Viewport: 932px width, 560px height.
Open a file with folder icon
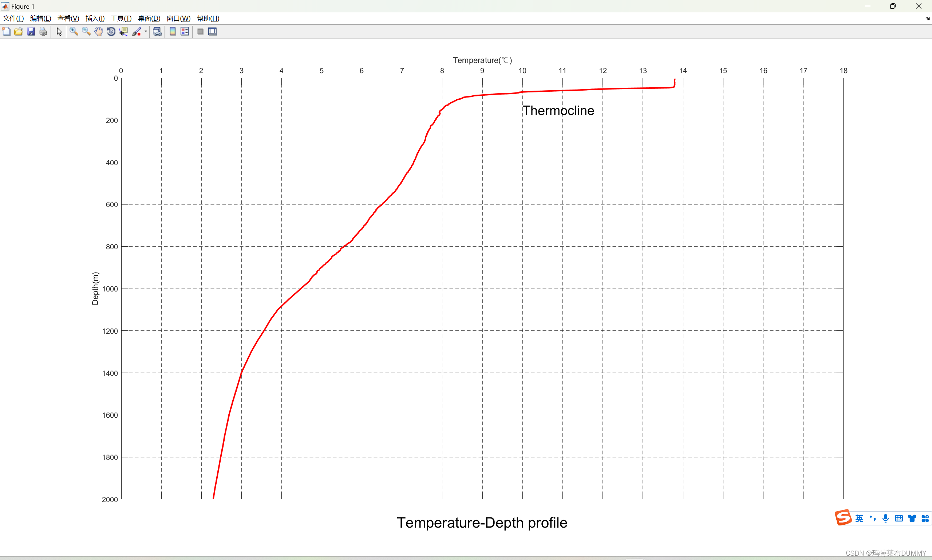coord(19,32)
